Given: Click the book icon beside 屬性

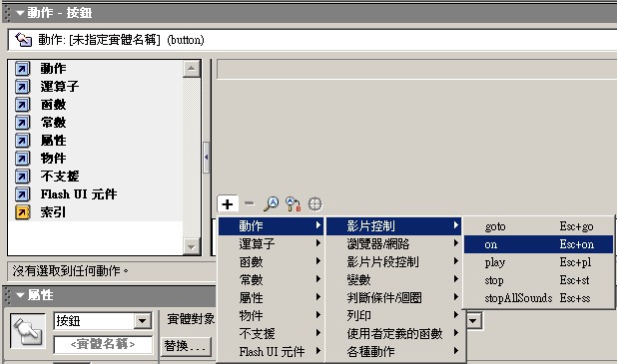Looking at the screenshot, I should click(x=22, y=141).
